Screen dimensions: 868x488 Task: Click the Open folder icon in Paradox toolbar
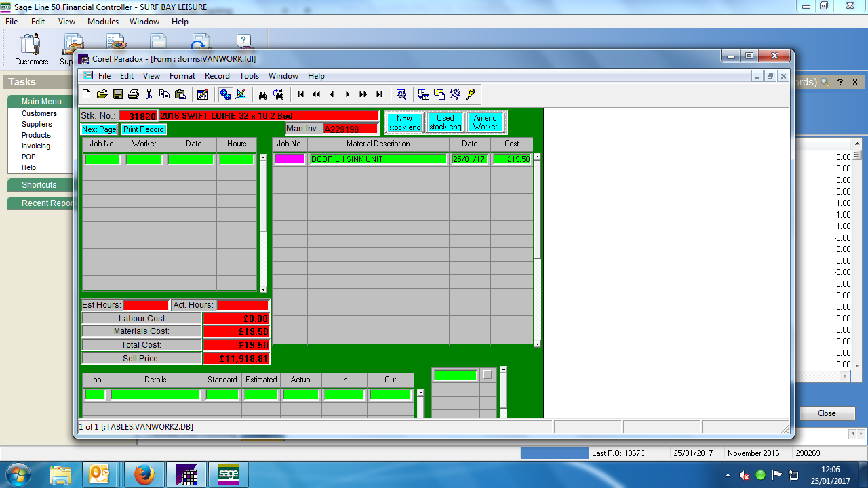(x=102, y=94)
